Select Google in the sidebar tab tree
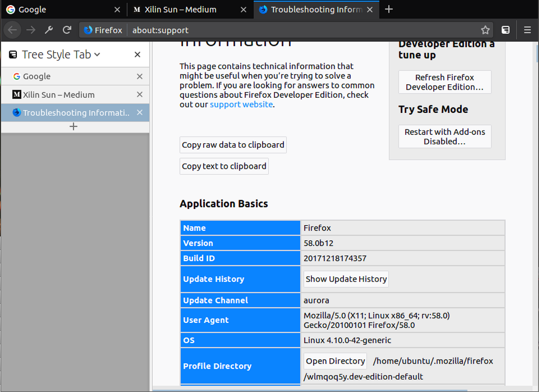The width and height of the screenshot is (539, 392). click(75, 77)
